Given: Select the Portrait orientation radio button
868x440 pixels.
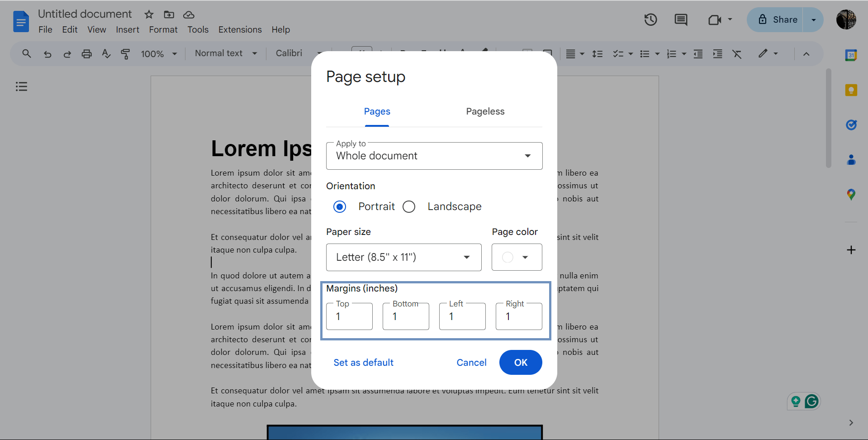Looking at the screenshot, I should click(x=340, y=206).
